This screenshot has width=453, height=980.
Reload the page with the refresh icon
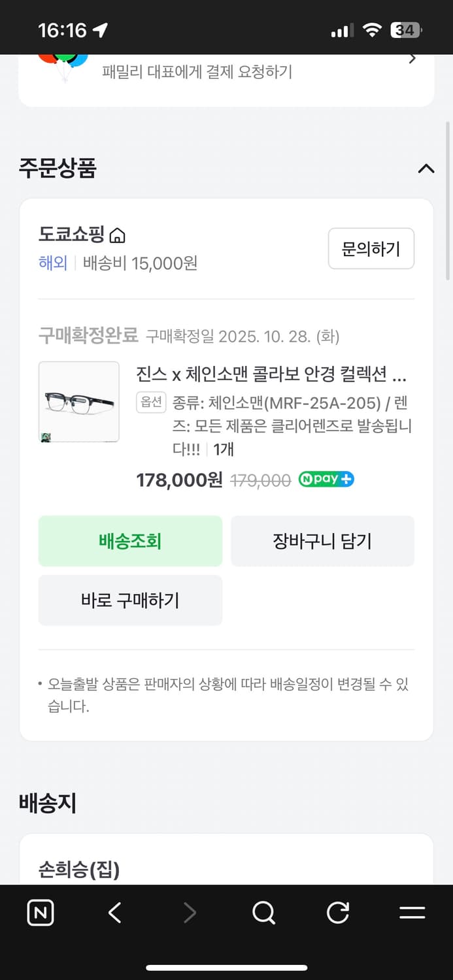pyautogui.click(x=337, y=913)
